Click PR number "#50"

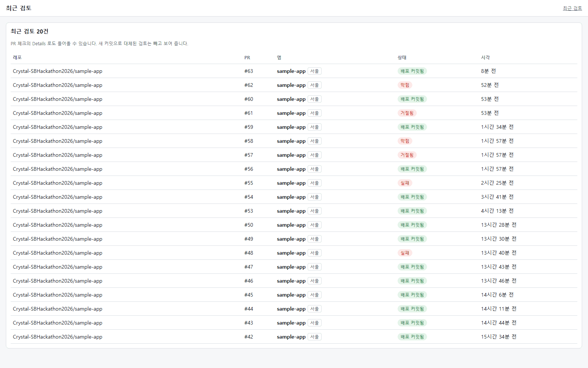point(249,225)
